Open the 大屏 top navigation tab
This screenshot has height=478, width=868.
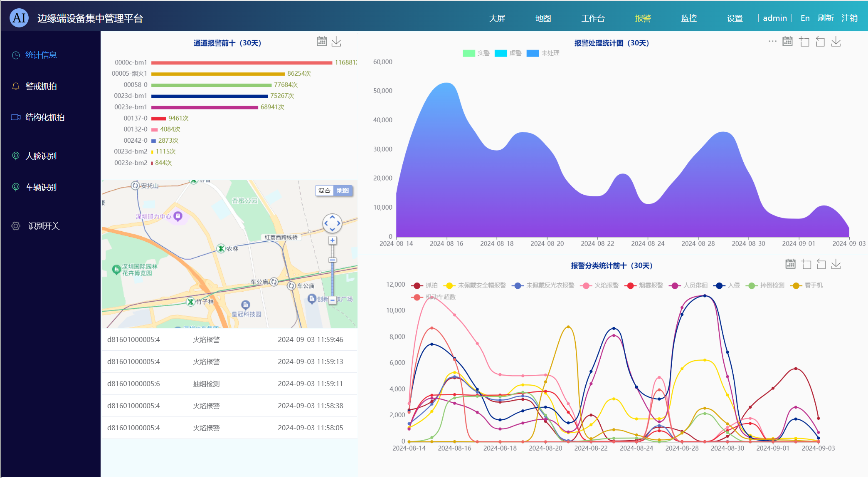(497, 18)
